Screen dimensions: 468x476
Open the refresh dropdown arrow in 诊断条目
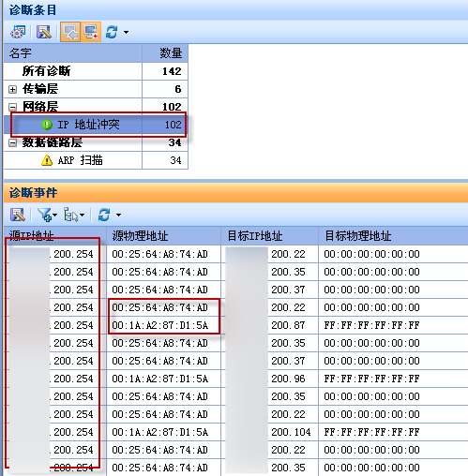[x=126, y=32]
